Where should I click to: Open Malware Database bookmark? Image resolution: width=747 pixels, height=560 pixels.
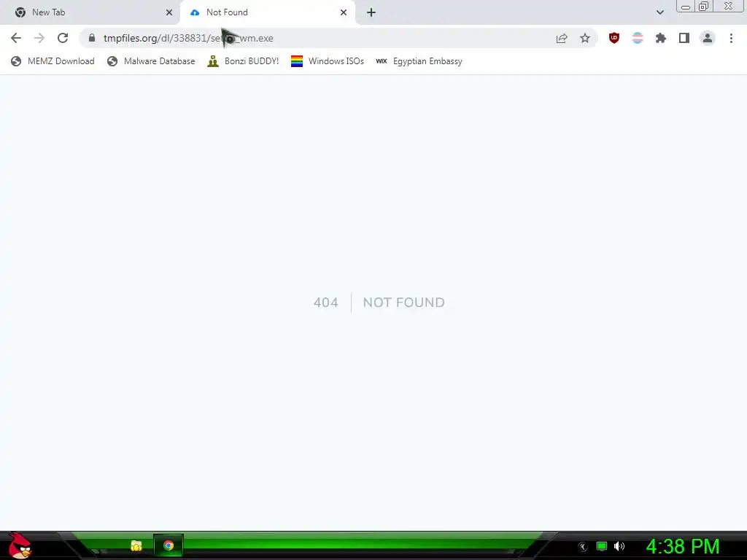(151, 61)
